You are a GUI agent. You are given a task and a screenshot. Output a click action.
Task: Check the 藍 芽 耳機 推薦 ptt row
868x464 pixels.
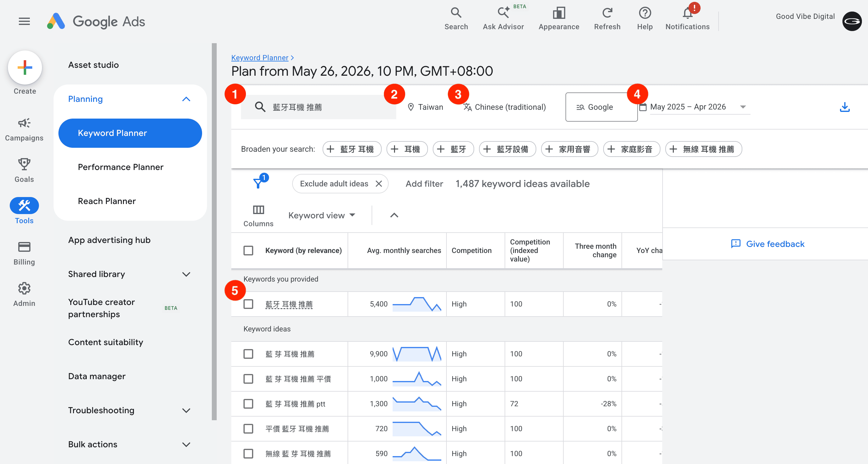(248, 404)
